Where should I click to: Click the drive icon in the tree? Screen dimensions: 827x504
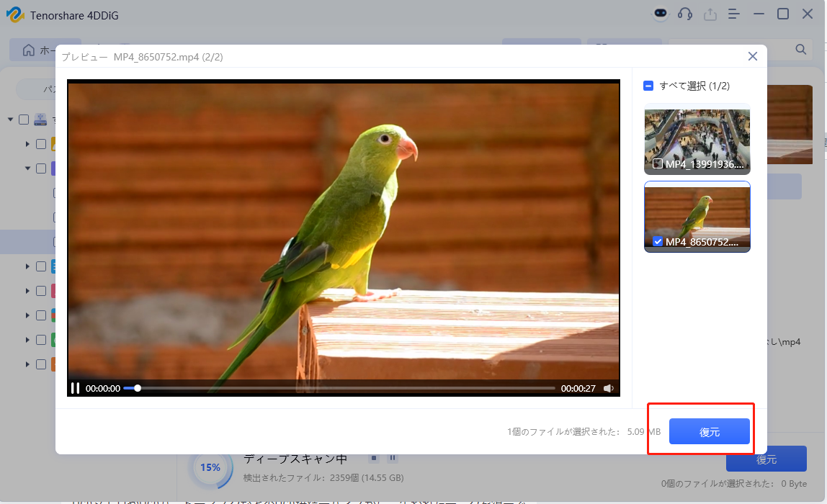pyautogui.click(x=40, y=120)
